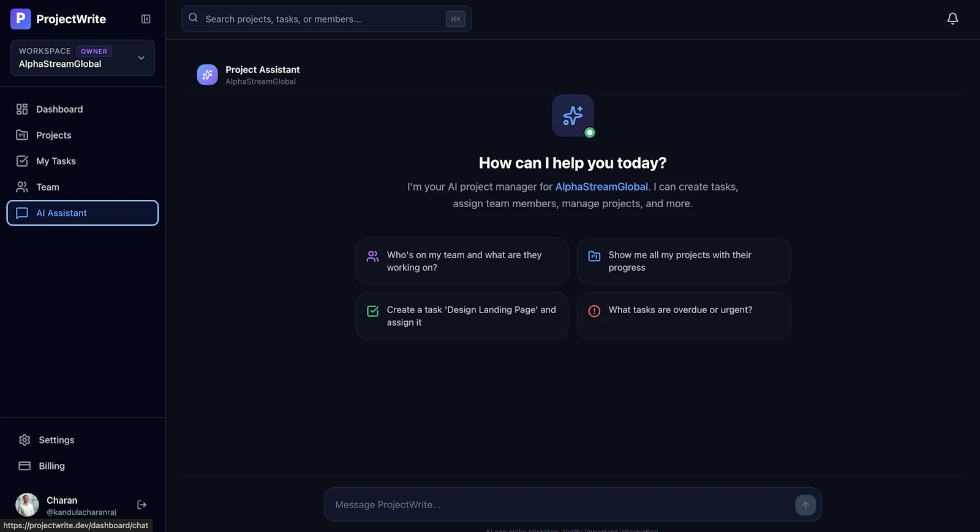Click the ⌘K shortcut badge

456,19
